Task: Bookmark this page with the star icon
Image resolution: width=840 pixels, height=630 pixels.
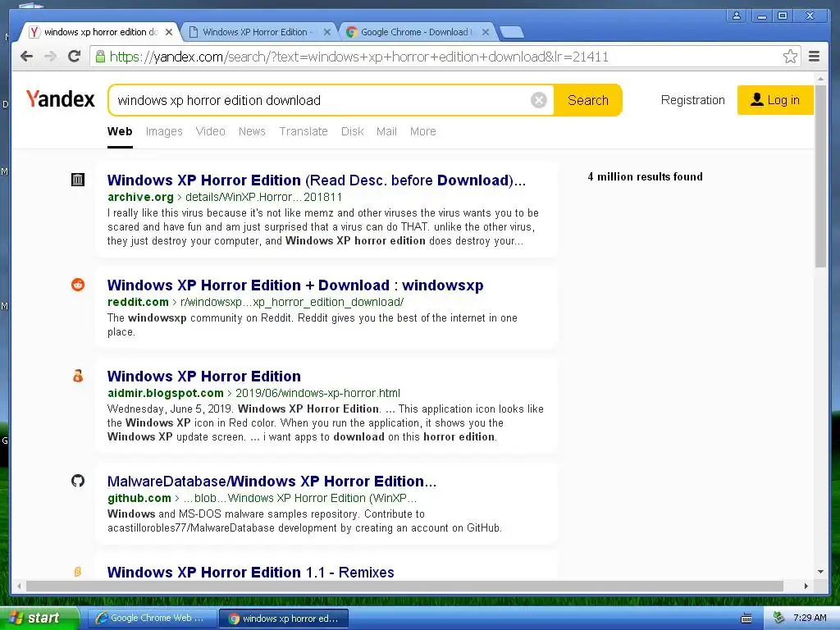Action: coord(790,57)
